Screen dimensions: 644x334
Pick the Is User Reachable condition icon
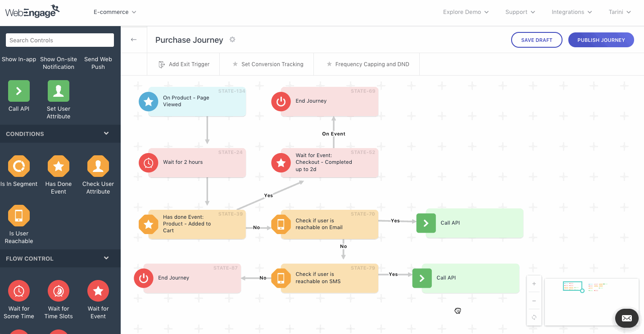point(19,216)
